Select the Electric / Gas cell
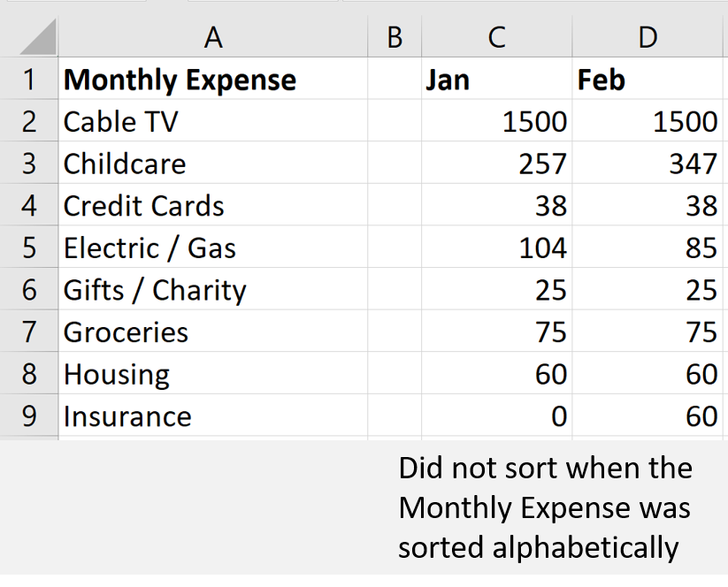728x587 pixels. (x=213, y=248)
